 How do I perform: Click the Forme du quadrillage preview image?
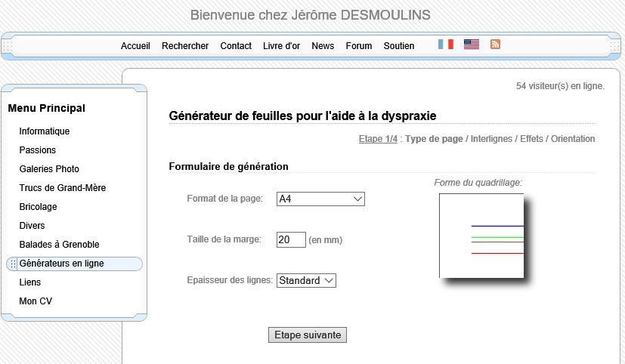pyautogui.click(x=482, y=236)
